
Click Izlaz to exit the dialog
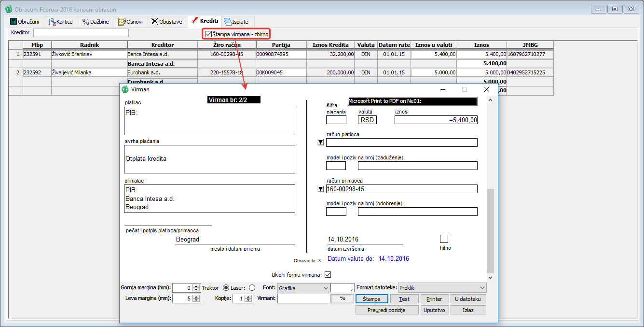point(468,310)
